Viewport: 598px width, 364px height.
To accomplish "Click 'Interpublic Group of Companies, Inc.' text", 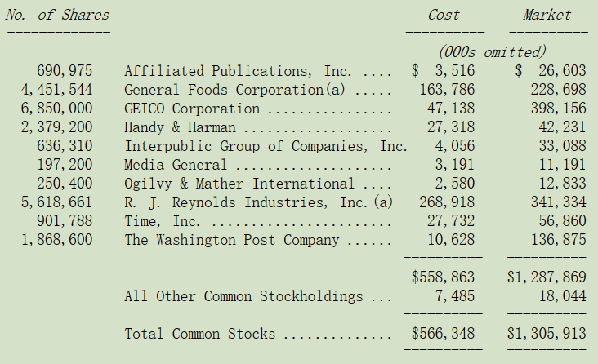I will (266, 146).
